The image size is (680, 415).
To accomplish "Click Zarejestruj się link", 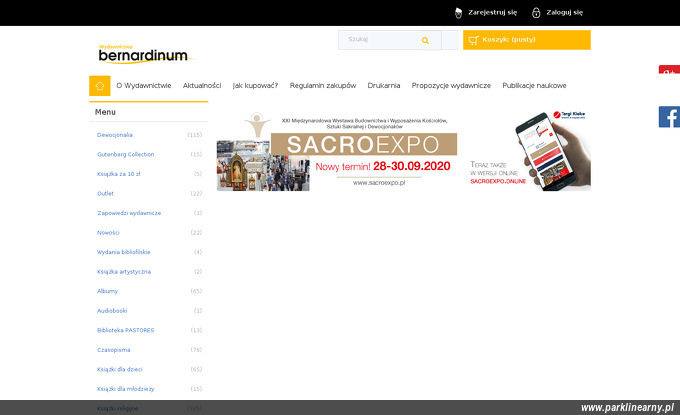I will 493,13.
